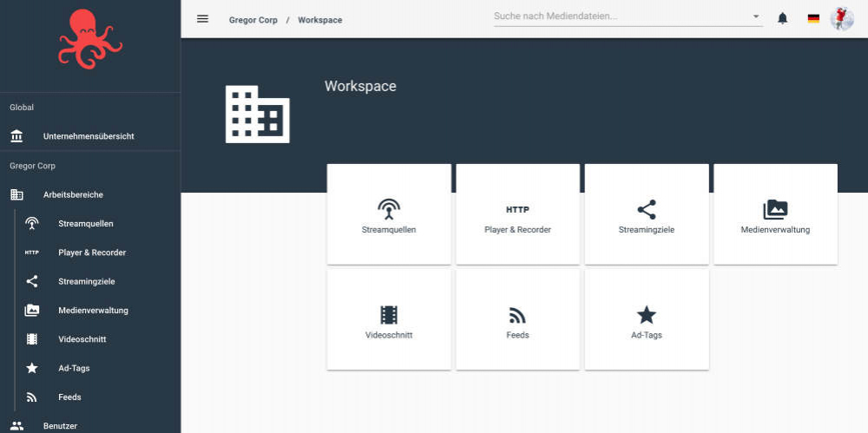
Task: Click sidebar Streamquellen antenna icon
Action: point(32,224)
